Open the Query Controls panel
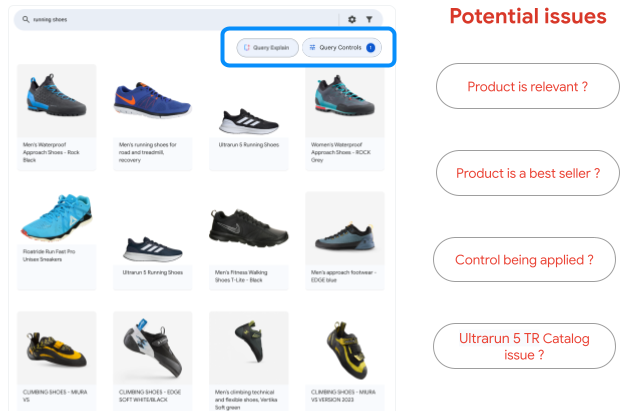The image size is (630, 411). 335,48
